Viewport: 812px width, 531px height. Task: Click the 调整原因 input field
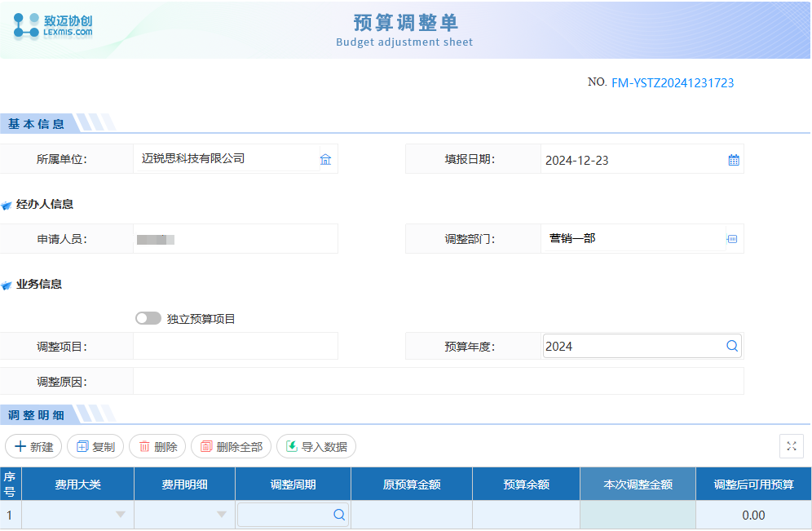click(x=438, y=381)
